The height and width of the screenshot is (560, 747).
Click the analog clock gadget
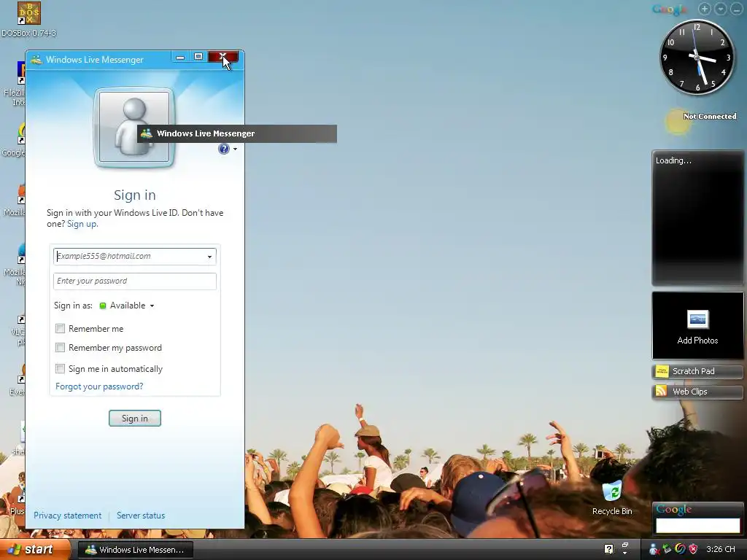pos(697,57)
